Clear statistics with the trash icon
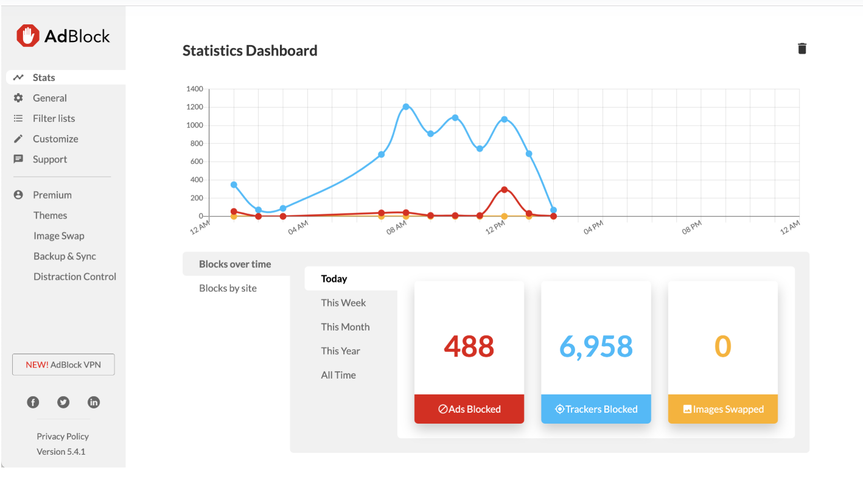The height and width of the screenshot is (504, 863). (x=802, y=48)
